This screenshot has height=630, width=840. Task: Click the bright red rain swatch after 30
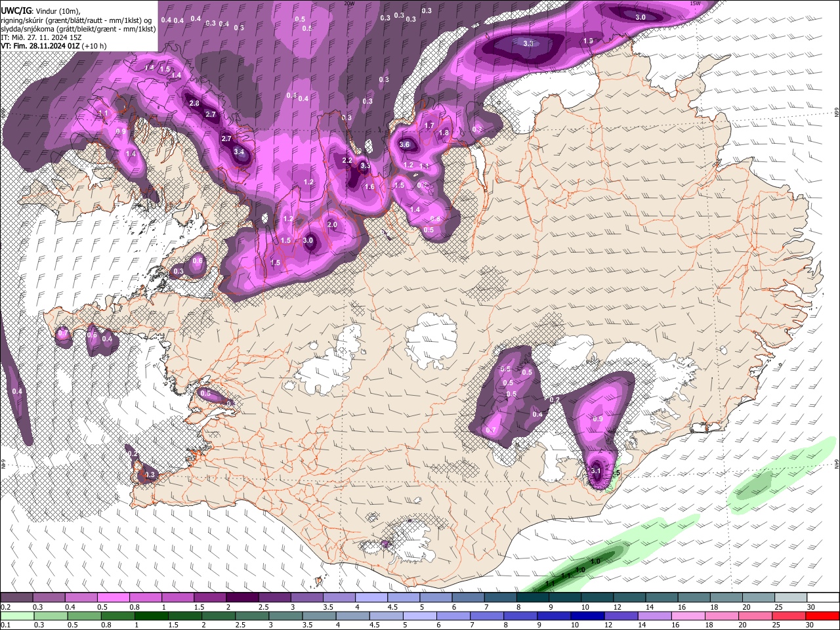point(823,616)
